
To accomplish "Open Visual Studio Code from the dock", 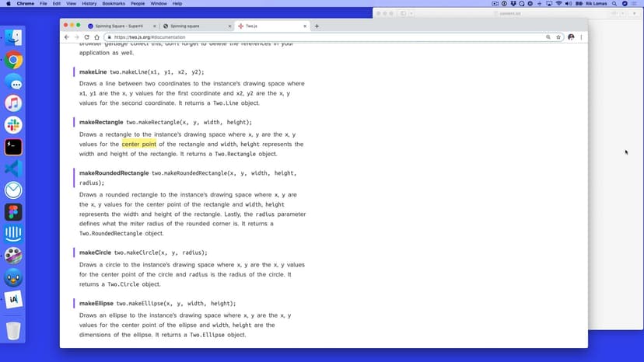I will click(13, 169).
